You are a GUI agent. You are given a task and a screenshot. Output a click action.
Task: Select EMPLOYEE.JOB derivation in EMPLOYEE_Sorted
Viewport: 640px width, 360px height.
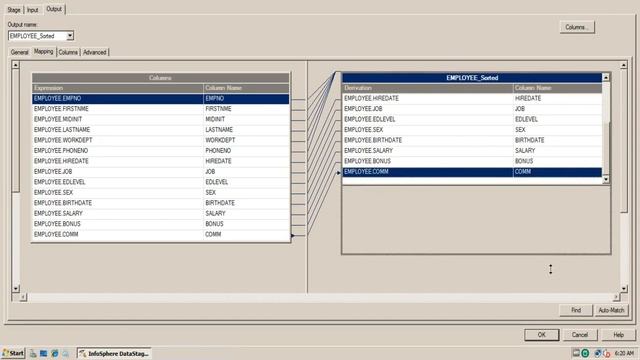427,109
